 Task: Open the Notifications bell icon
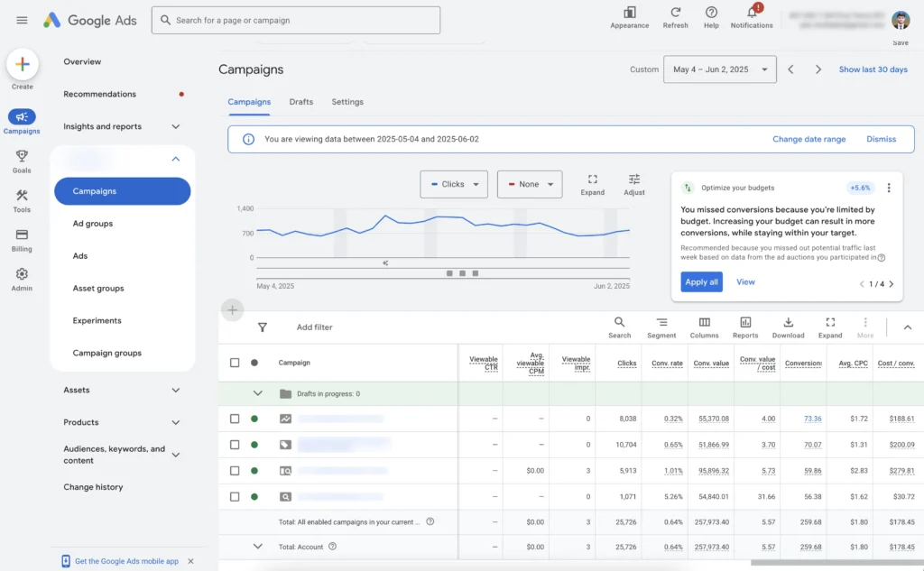pyautogui.click(x=752, y=13)
